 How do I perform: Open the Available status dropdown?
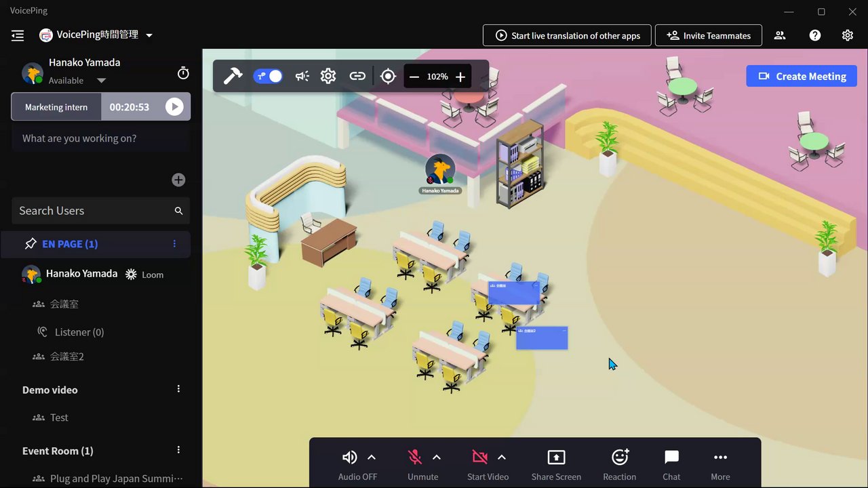(x=101, y=81)
